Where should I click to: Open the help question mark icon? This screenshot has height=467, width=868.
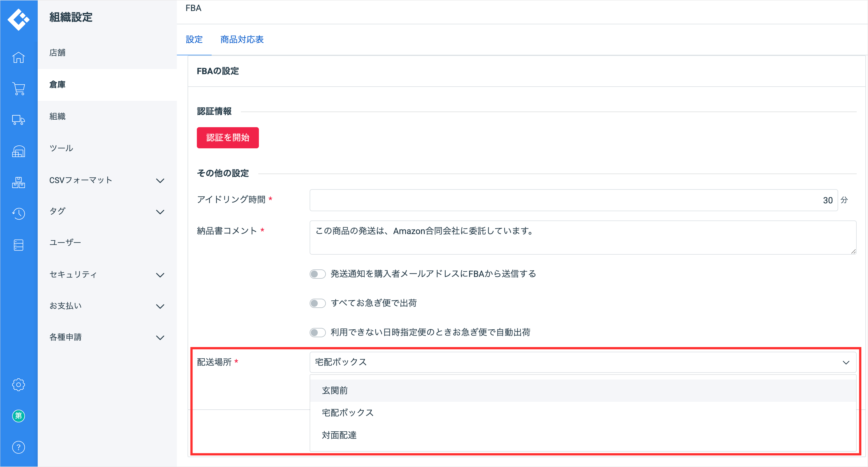[19, 447]
